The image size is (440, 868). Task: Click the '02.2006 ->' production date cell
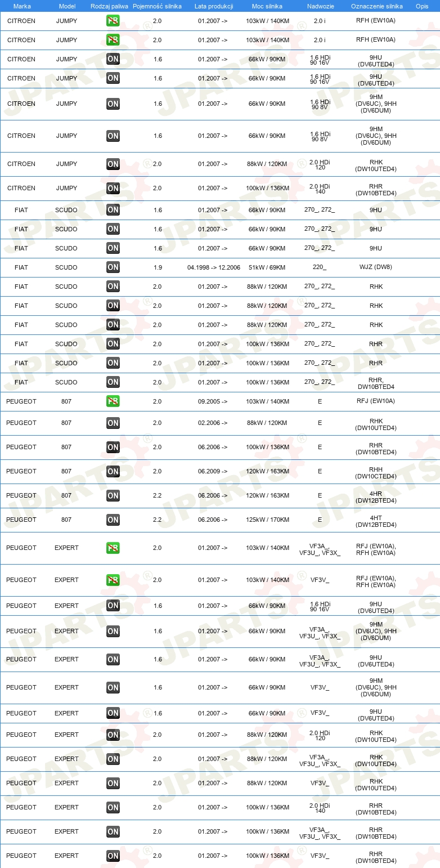pyautogui.click(x=213, y=423)
